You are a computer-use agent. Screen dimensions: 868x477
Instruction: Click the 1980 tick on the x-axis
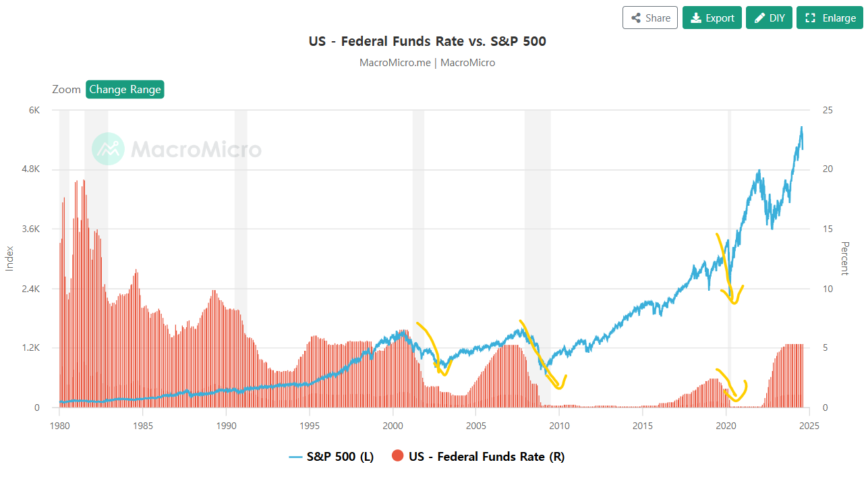coord(59,426)
